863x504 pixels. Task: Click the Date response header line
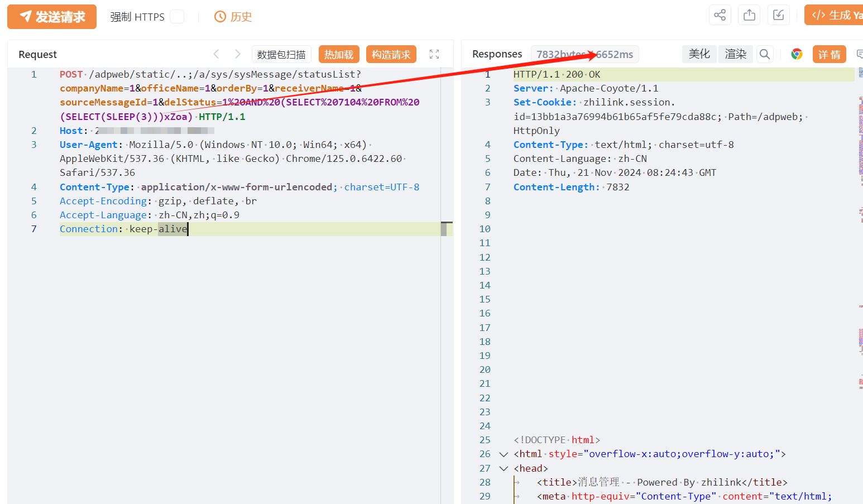pos(615,172)
